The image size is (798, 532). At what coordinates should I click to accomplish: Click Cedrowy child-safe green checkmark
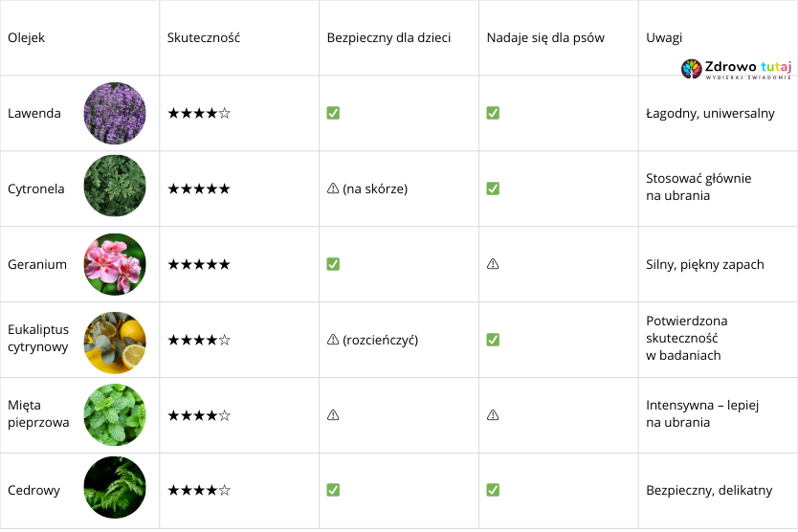tap(333, 490)
